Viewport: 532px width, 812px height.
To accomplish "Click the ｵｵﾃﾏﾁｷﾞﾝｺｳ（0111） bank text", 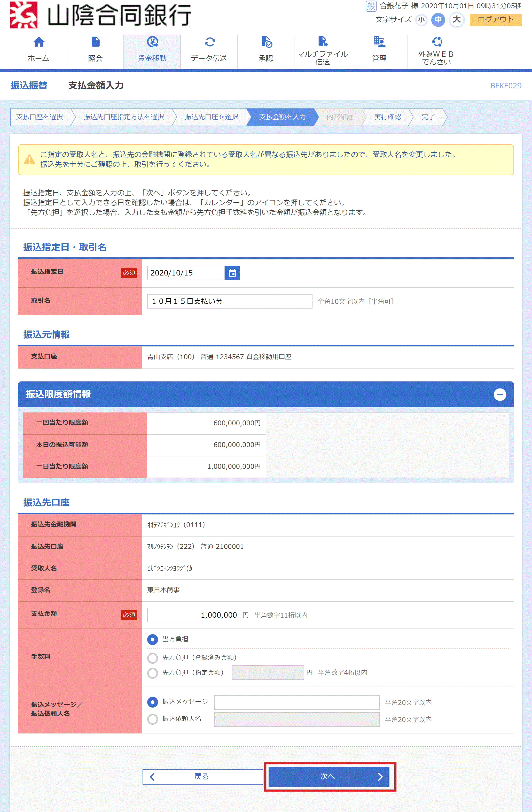I will tap(176, 525).
